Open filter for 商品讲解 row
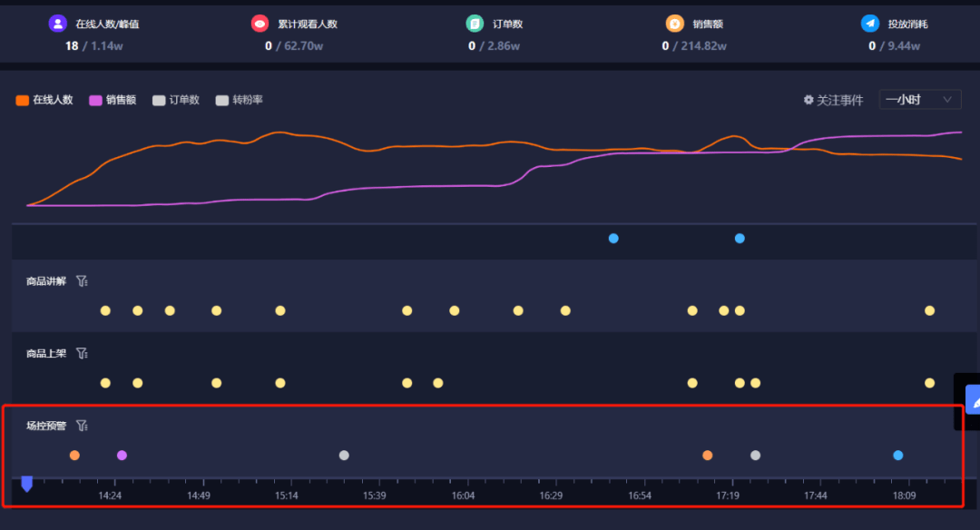The height and width of the screenshot is (530, 980). [x=82, y=281]
